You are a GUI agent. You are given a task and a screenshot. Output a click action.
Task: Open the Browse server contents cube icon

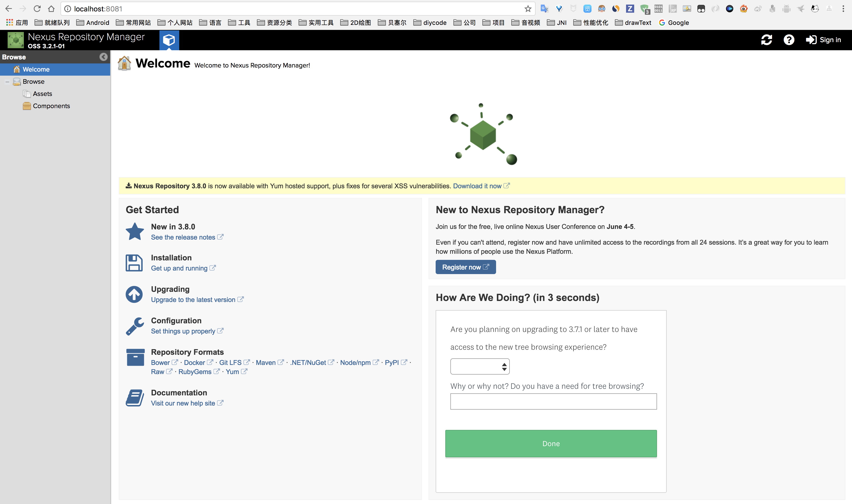pyautogui.click(x=169, y=40)
